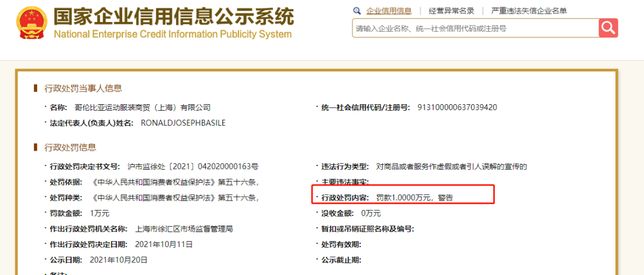Viewport: 644px width, 275px height.
Task: Focus the enterprise name search field
Action: click(476, 29)
